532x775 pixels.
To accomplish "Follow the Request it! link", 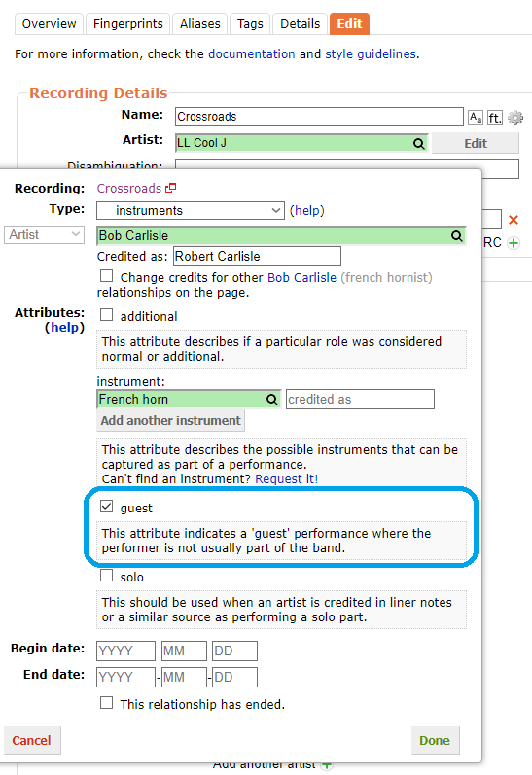I will click(x=286, y=479).
